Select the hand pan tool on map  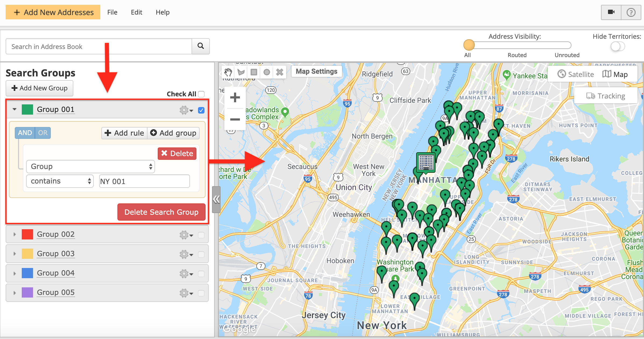point(228,72)
